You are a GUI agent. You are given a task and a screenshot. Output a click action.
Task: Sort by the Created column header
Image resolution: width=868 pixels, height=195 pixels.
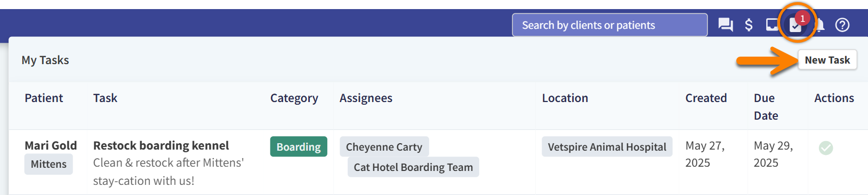click(x=706, y=98)
